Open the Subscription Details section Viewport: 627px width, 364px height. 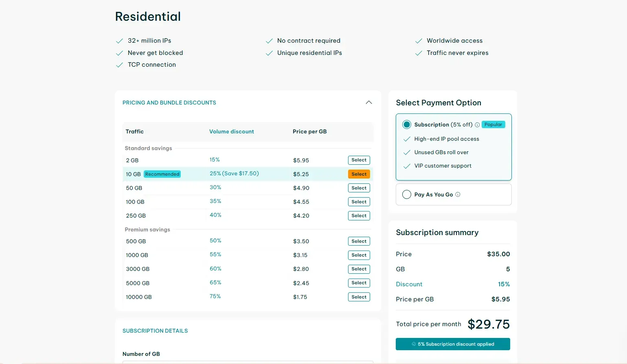tap(155, 331)
